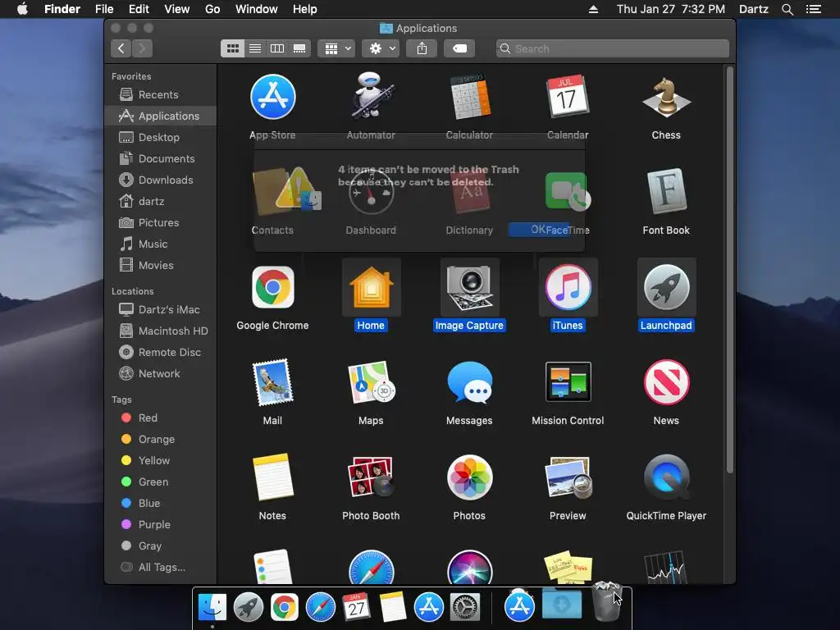
Task: Switch to list view
Action: (x=255, y=48)
